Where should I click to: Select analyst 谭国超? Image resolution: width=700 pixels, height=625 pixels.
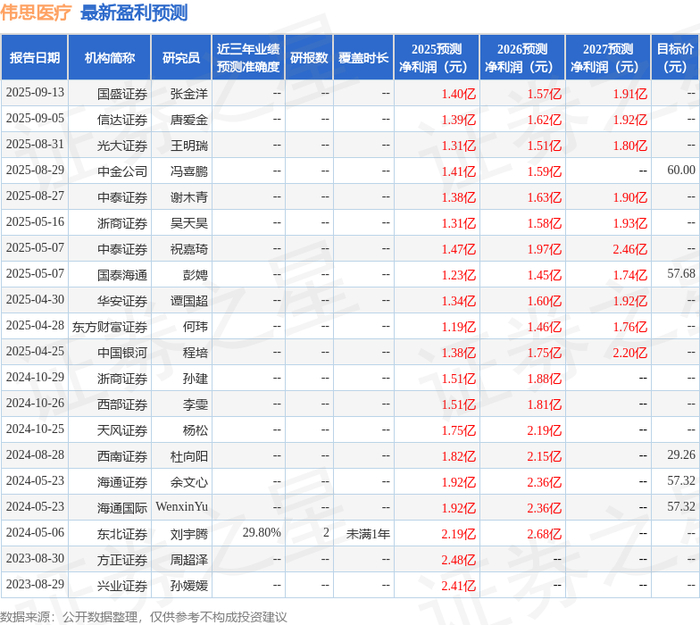tap(189, 301)
